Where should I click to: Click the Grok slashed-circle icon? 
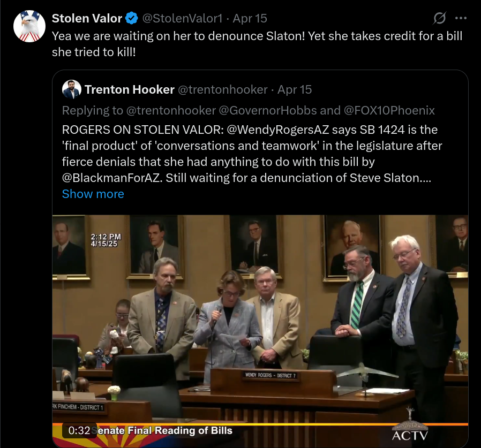coord(439,18)
